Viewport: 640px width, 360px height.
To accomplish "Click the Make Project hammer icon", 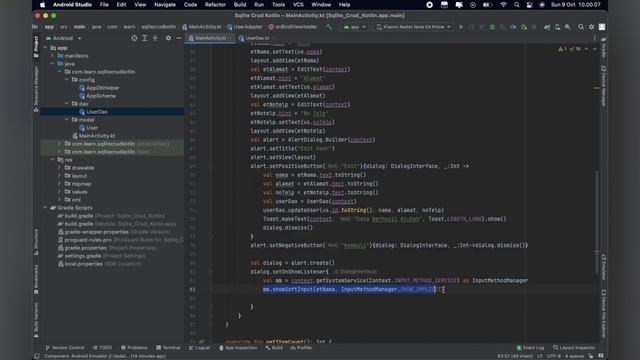I will click(x=329, y=27).
